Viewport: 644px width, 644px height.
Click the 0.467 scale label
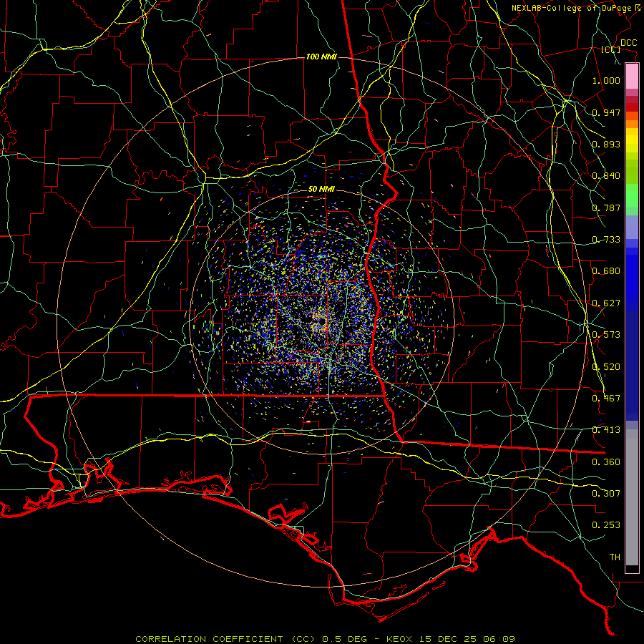click(606, 399)
